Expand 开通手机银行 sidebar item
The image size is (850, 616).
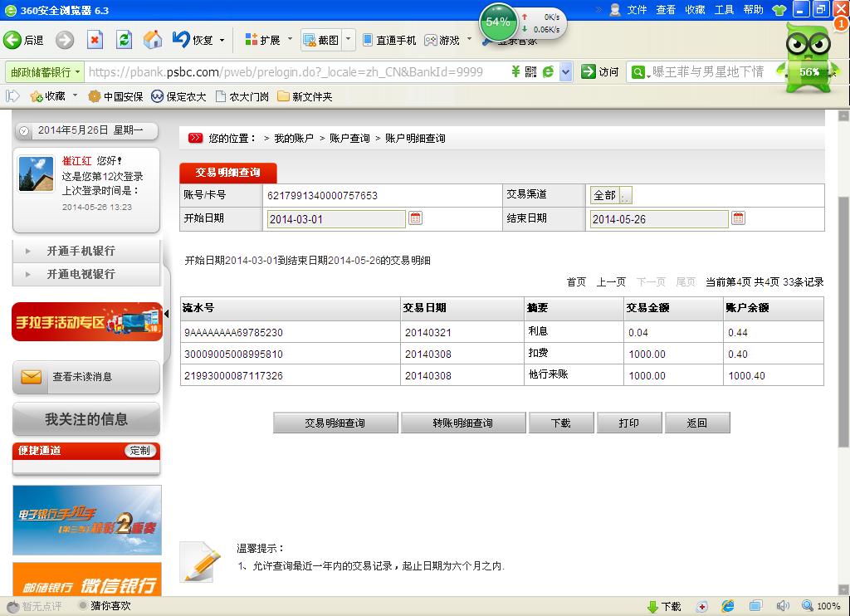(81, 251)
